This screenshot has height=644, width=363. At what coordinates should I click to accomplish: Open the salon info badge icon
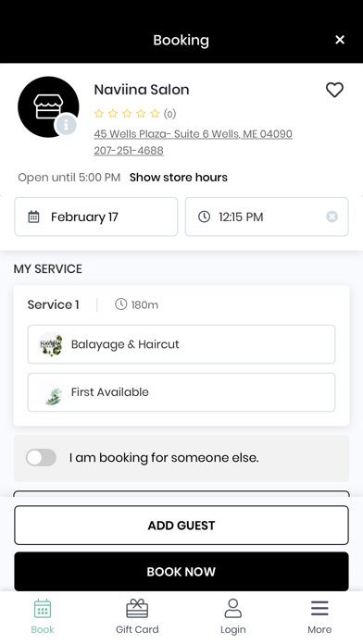pyautogui.click(x=66, y=124)
